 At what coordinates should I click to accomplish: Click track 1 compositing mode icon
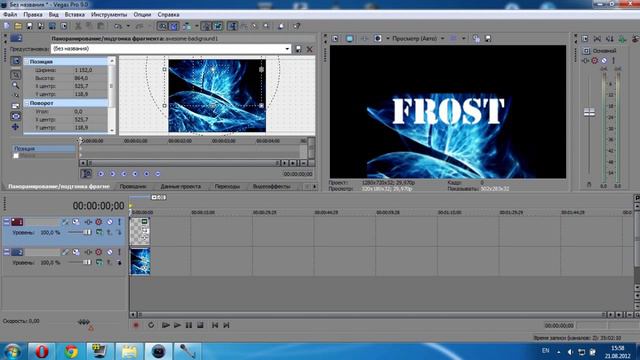pyautogui.click(x=99, y=232)
